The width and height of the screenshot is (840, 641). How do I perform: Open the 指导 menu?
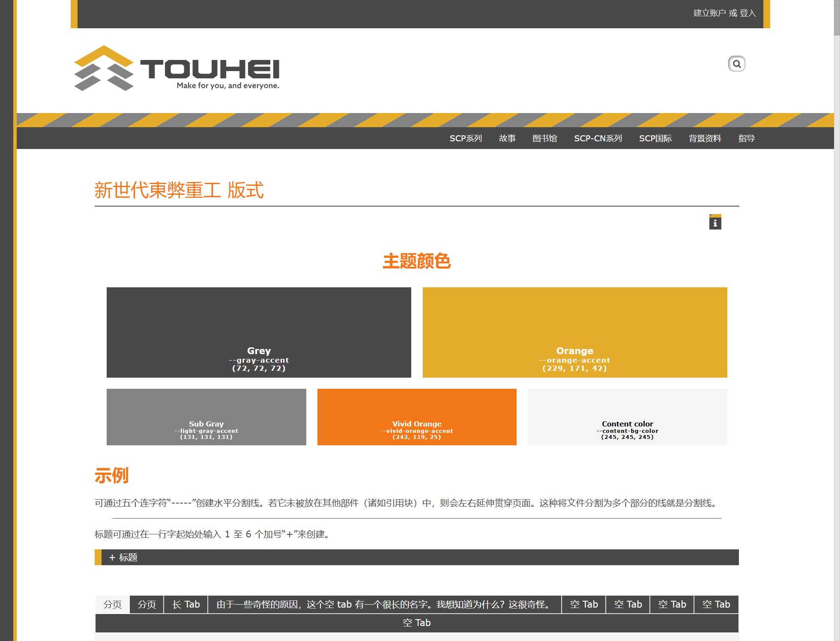tap(746, 138)
